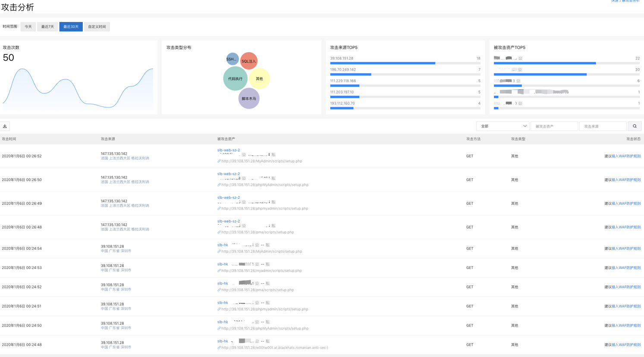Image resolution: width=644 pixels, height=357 pixels.
Task: Click link icon beside the w00tw00t URL
Action: click(x=219, y=348)
